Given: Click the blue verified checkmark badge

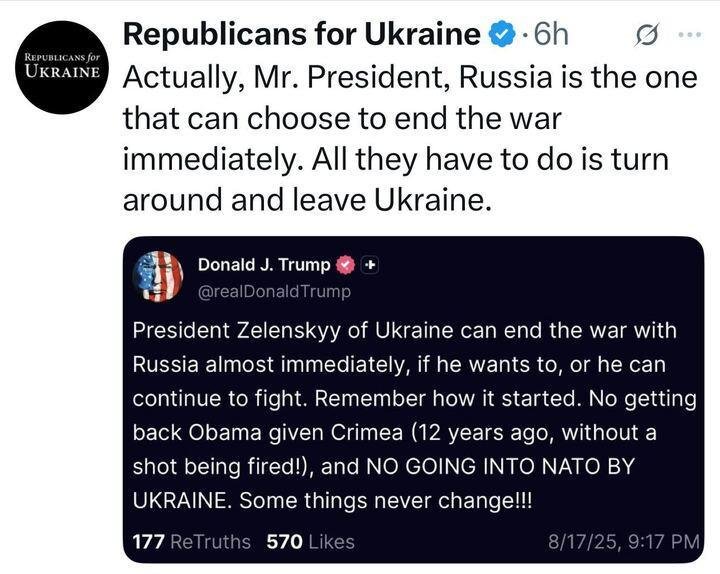Looking at the screenshot, I should pos(501,36).
